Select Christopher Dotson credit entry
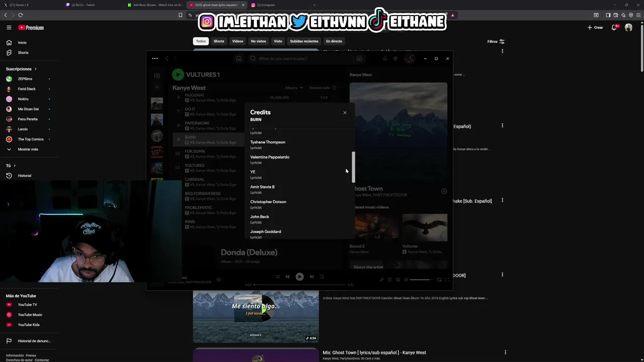Image resolution: width=644 pixels, height=362 pixels. 268,204
